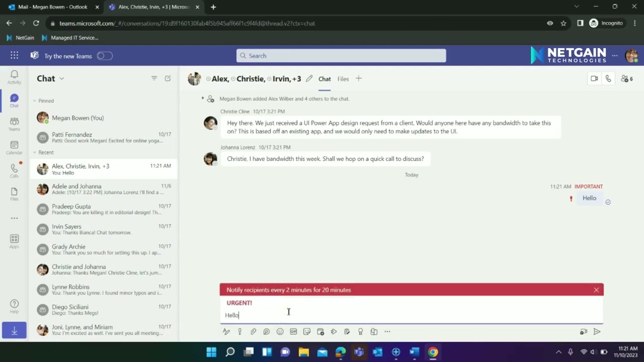644x362 pixels.
Task: Open Joni, Lynne, and Miriam chat
Action: (104, 330)
